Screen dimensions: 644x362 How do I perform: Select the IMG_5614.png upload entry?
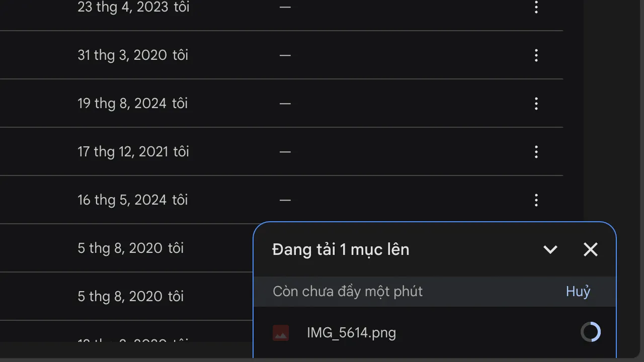pos(351,332)
